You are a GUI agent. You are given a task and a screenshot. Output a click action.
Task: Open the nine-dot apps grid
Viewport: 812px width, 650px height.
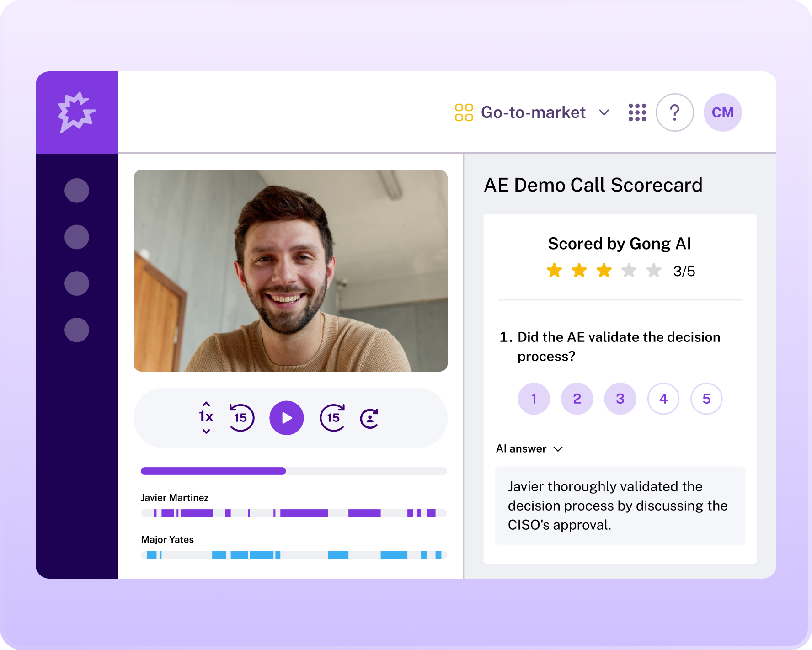[637, 112]
